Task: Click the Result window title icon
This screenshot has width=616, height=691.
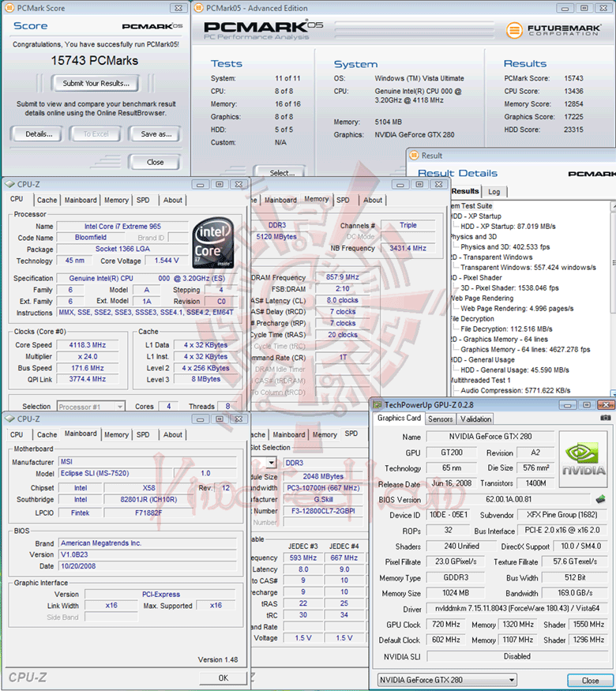Action: (414, 155)
